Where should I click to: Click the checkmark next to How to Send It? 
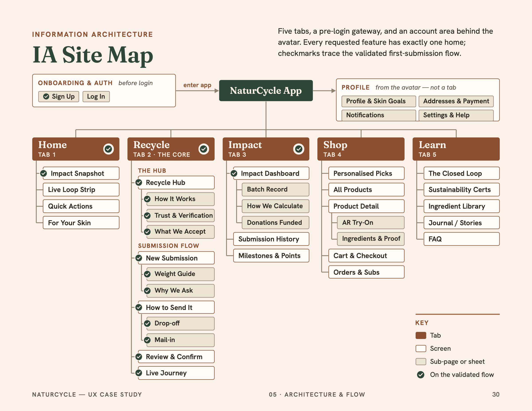(x=139, y=307)
